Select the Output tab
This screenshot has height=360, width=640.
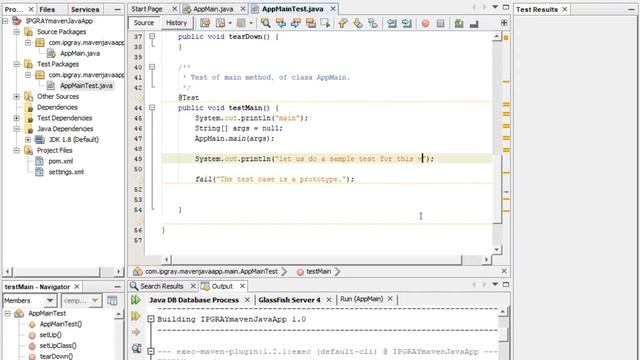(x=222, y=286)
